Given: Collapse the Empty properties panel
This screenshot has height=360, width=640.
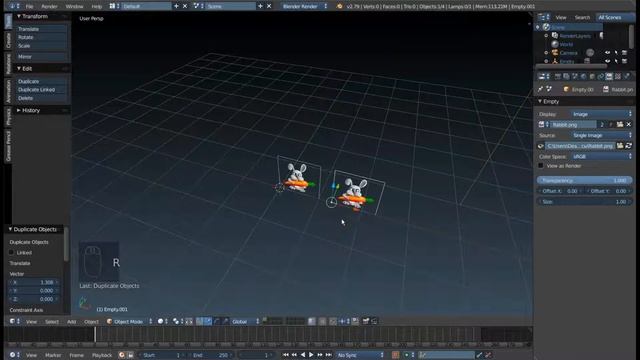Looking at the screenshot, I should coord(540,101).
